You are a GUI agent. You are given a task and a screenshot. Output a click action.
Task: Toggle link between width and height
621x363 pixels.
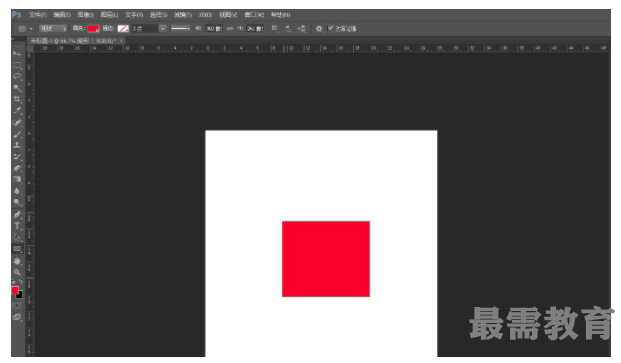230,29
